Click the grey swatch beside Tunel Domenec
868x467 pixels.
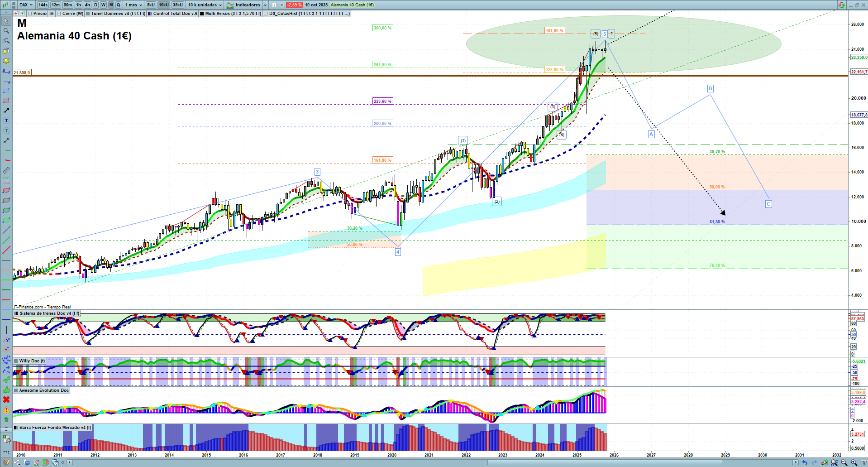88,14
